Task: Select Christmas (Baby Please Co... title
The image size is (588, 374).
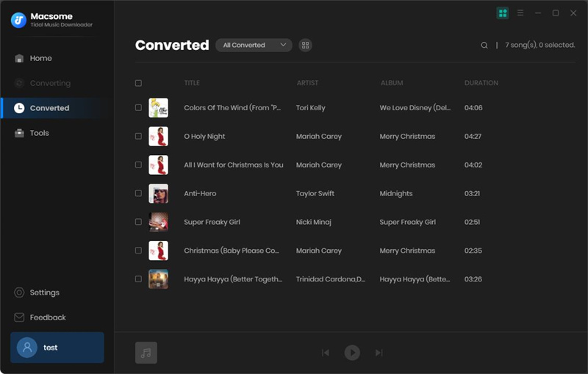Action: (x=232, y=251)
